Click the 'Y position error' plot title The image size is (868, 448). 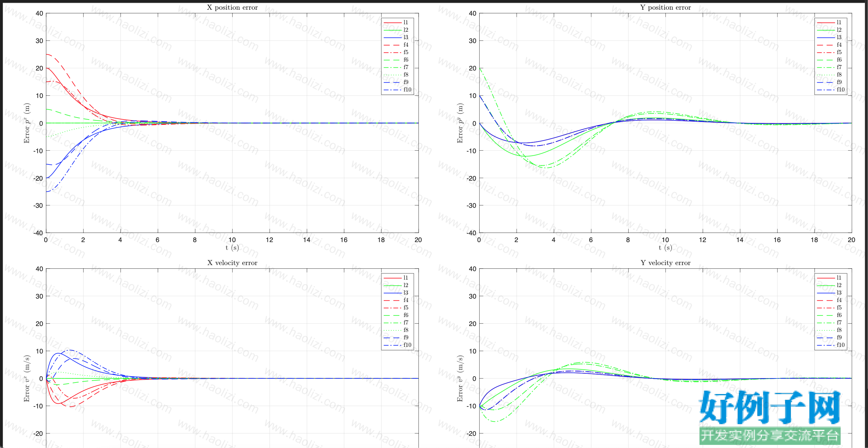tap(666, 7)
